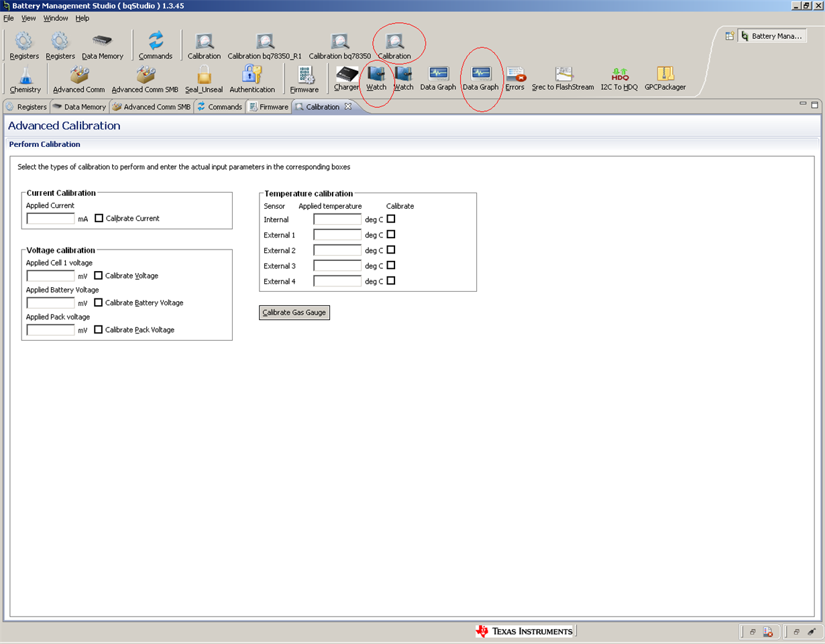The image size is (825, 644).
Task: Open the Help menu
Action: point(82,18)
